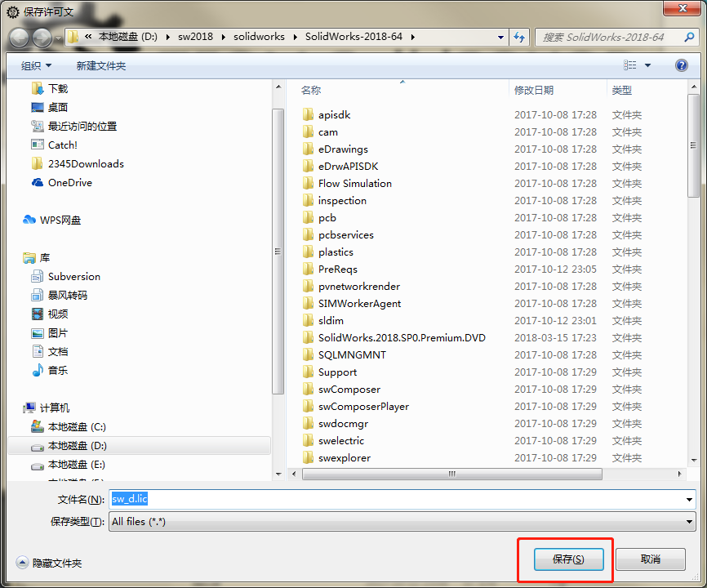Open the 组织 menu
The width and height of the screenshot is (707, 588).
pos(36,66)
